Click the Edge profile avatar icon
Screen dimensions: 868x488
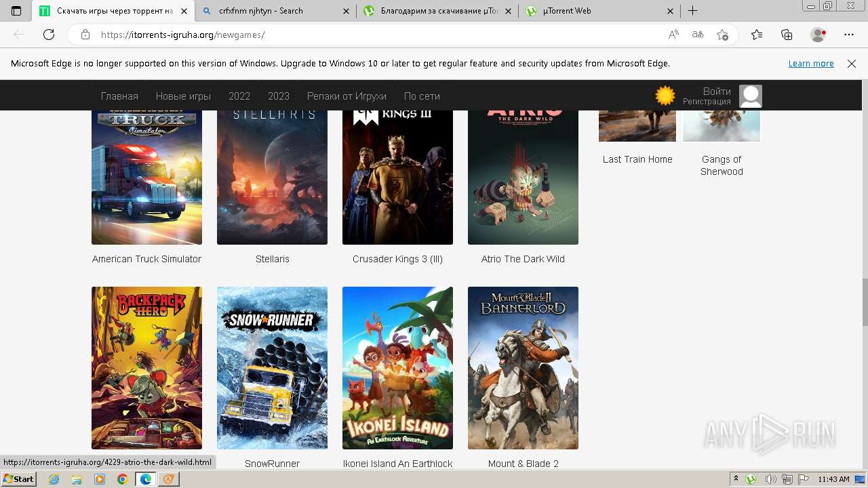tap(818, 35)
